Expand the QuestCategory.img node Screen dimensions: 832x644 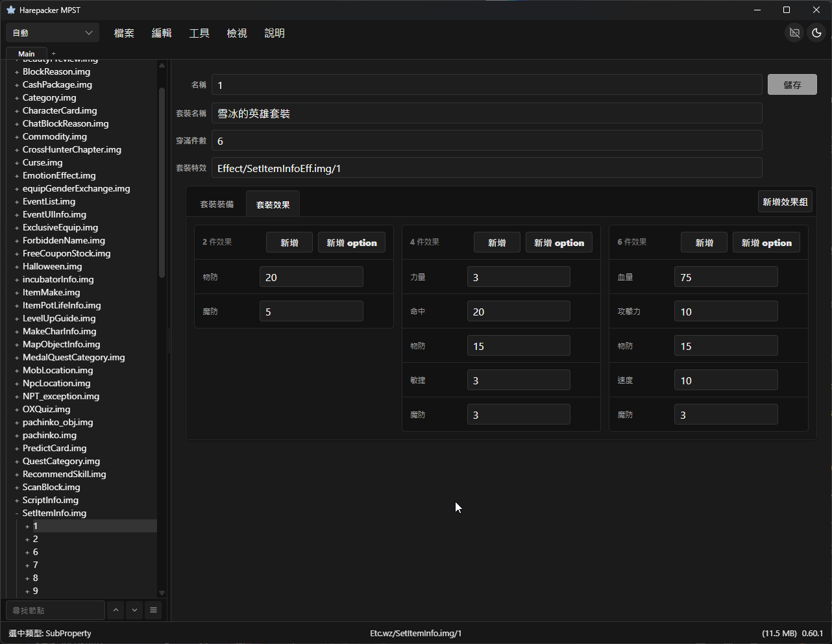17,462
